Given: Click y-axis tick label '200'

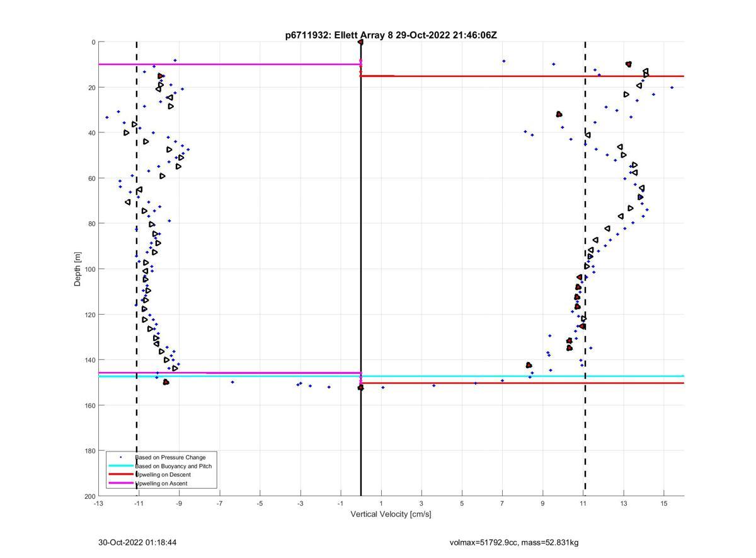Looking at the screenshot, I should pyautogui.click(x=89, y=496).
